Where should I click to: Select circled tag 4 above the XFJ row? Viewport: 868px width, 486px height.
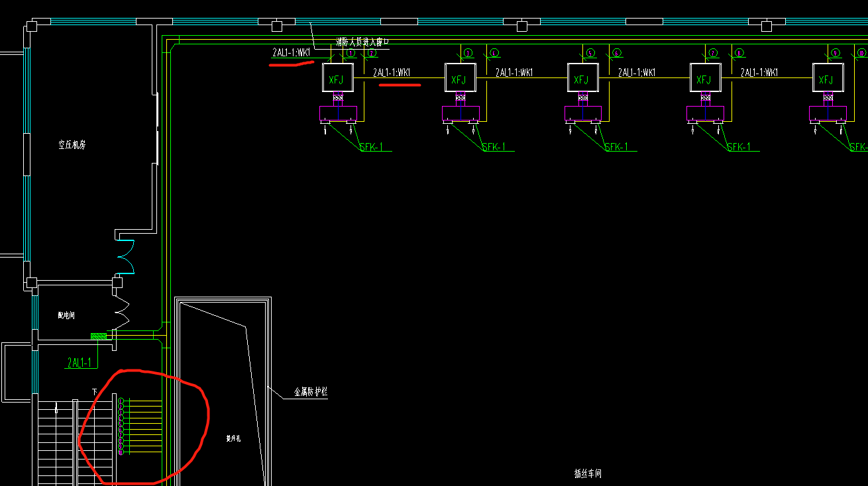click(x=494, y=53)
